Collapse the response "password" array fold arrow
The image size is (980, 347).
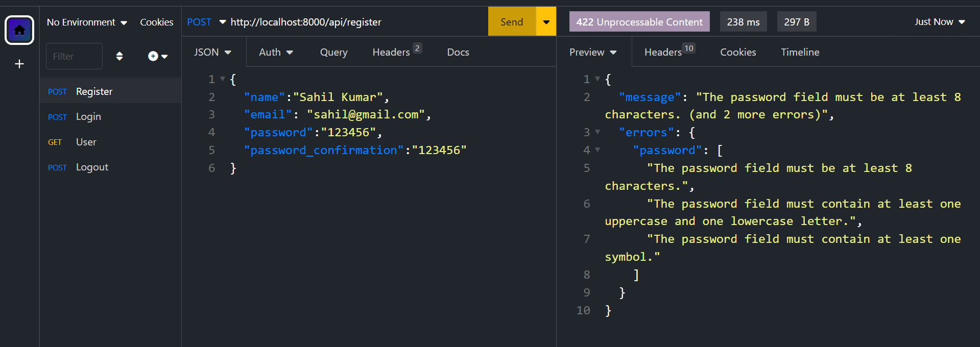pyautogui.click(x=597, y=150)
